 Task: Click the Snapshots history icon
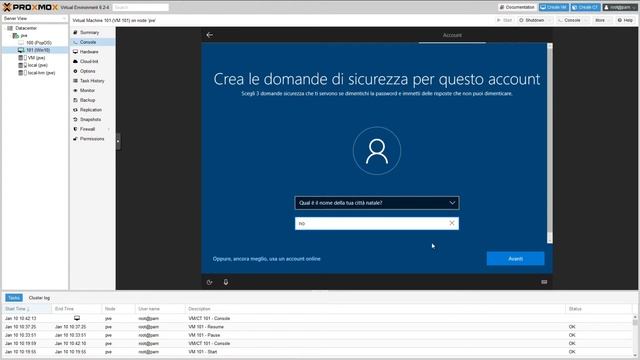click(75, 120)
